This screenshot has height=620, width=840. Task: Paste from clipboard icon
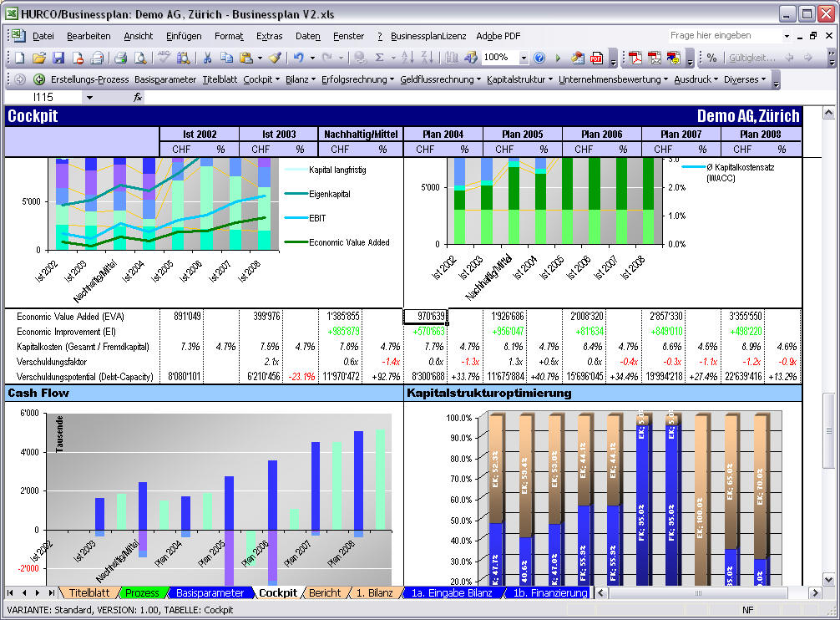coord(245,58)
